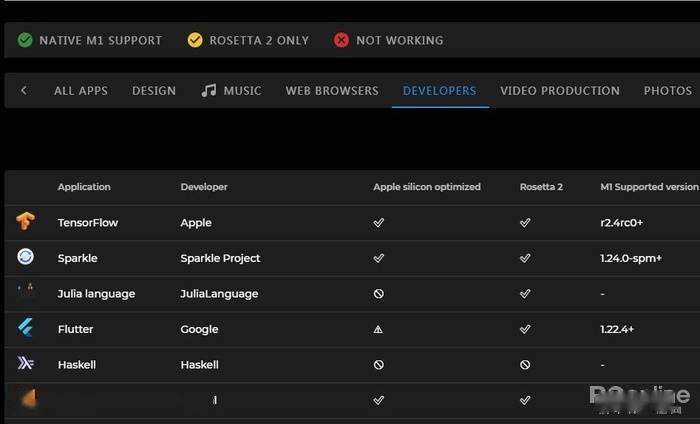
Task: Click the Sparkle Project developer cell
Action: click(220, 258)
